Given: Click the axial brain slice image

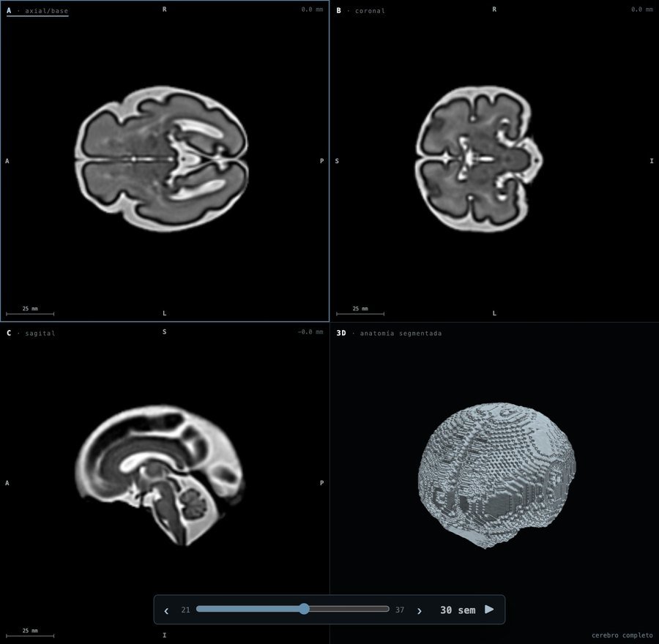Looking at the screenshot, I should click(x=161, y=160).
